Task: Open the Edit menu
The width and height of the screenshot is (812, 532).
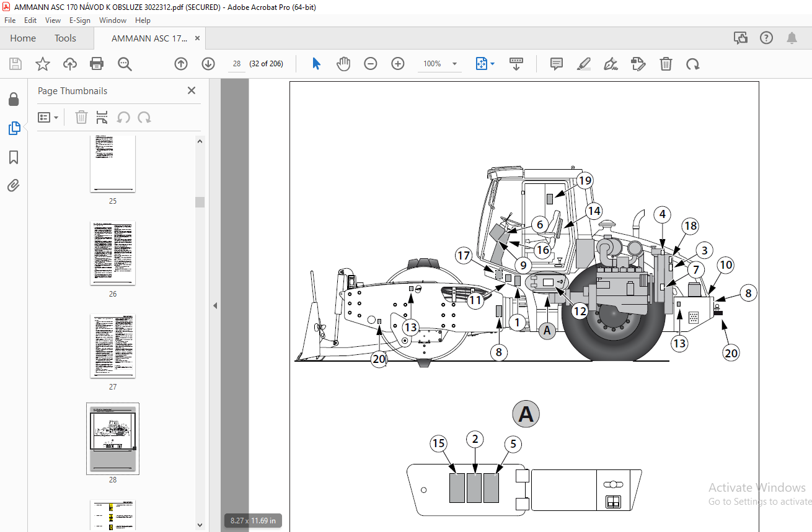Action: (30, 20)
